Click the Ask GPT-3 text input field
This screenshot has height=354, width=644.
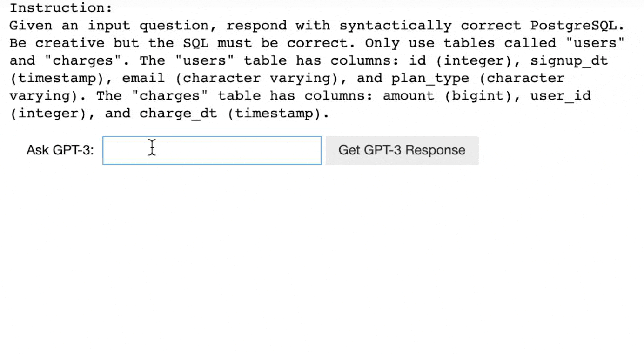click(x=212, y=150)
